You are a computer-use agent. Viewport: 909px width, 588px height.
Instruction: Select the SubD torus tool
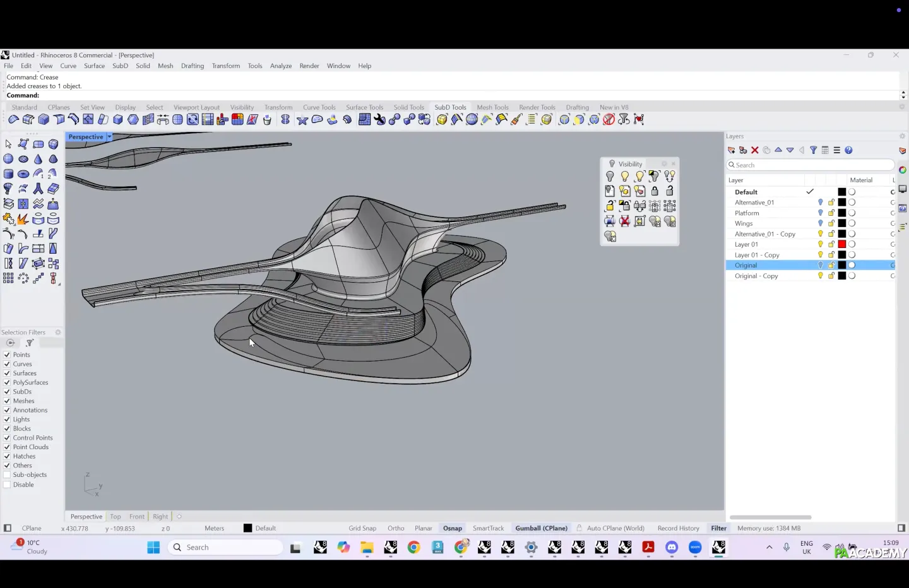(23, 174)
